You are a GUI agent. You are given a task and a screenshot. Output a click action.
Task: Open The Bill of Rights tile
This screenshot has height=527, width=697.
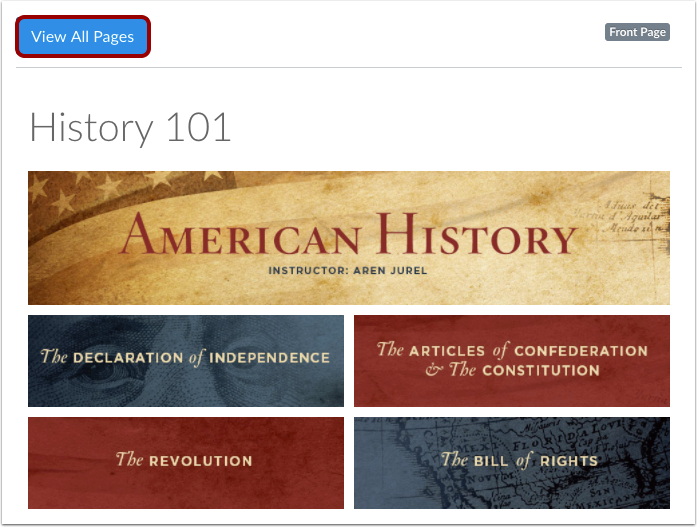point(512,463)
